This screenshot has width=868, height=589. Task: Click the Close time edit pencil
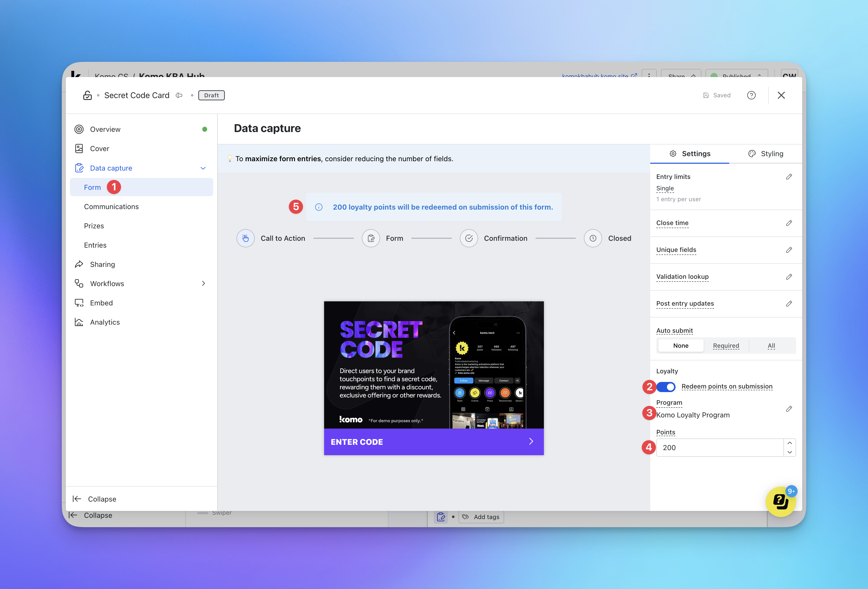click(x=789, y=223)
